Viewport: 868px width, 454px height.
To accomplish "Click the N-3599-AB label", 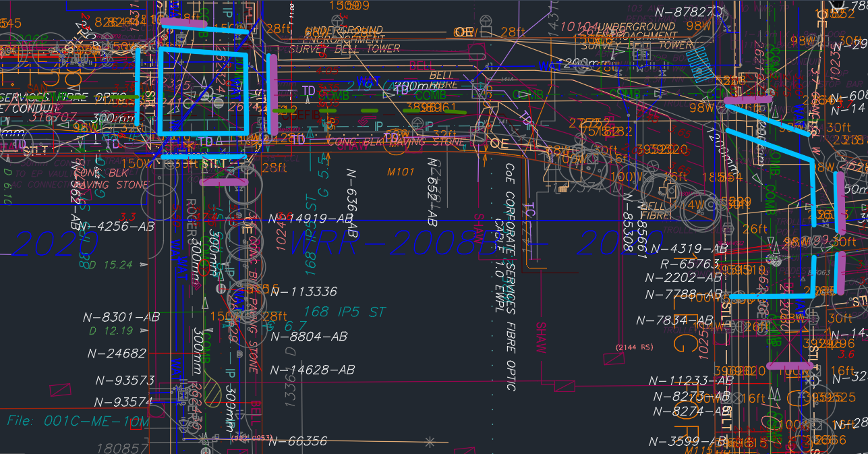I will coord(688,442).
